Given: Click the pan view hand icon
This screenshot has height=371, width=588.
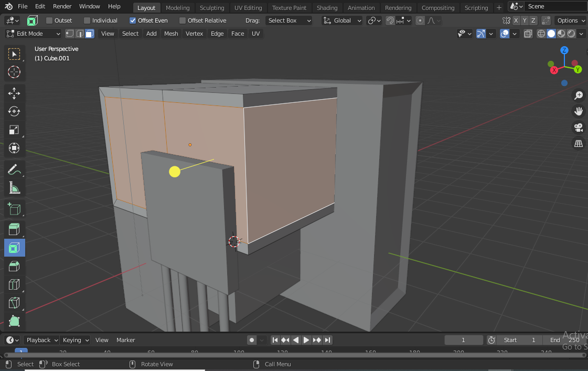Looking at the screenshot, I should pyautogui.click(x=579, y=111).
